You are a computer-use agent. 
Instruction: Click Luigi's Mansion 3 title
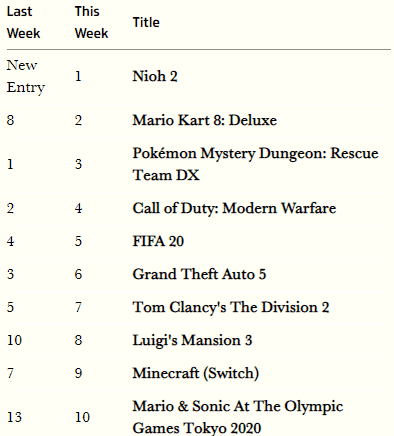[192, 340]
